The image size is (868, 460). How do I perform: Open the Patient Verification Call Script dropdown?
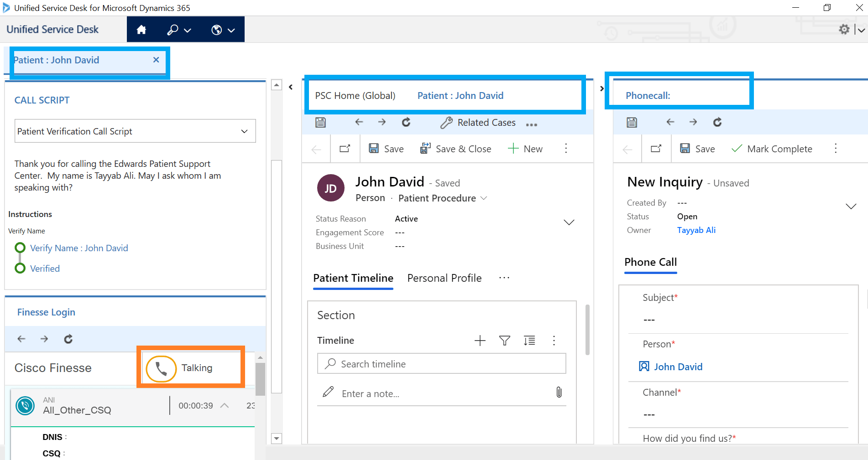(244, 131)
